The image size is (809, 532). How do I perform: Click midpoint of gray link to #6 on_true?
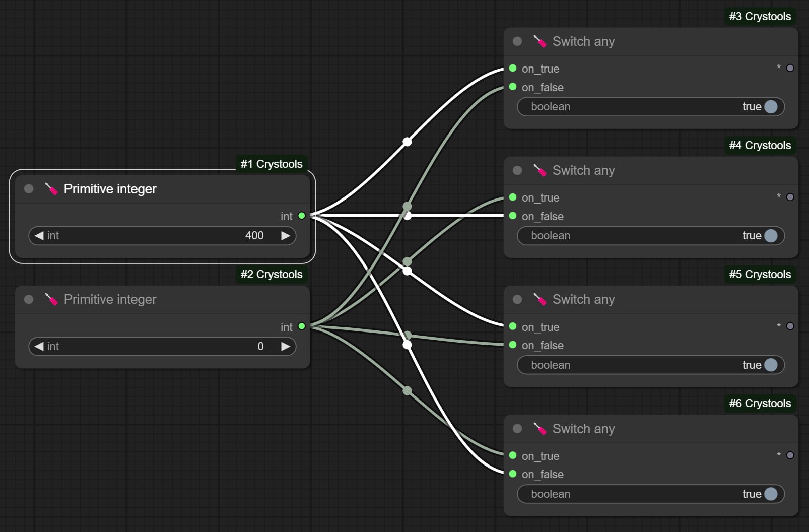pyautogui.click(x=407, y=390)
